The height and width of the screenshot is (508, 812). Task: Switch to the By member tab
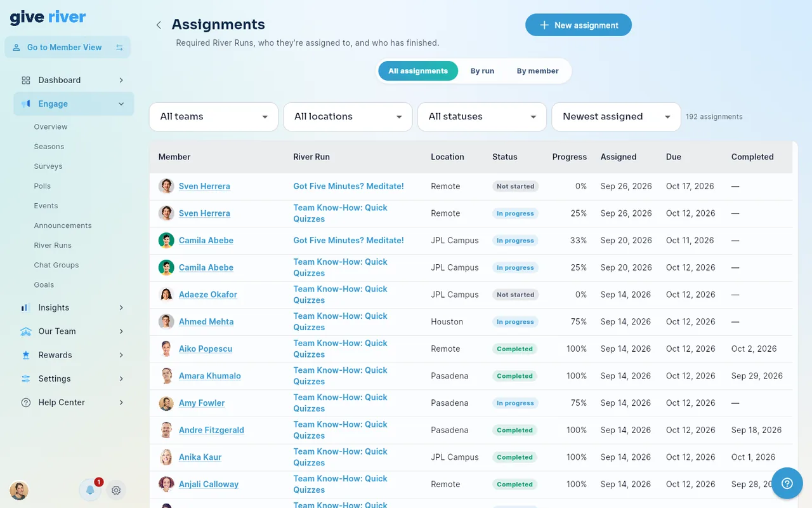coord(538,71)
